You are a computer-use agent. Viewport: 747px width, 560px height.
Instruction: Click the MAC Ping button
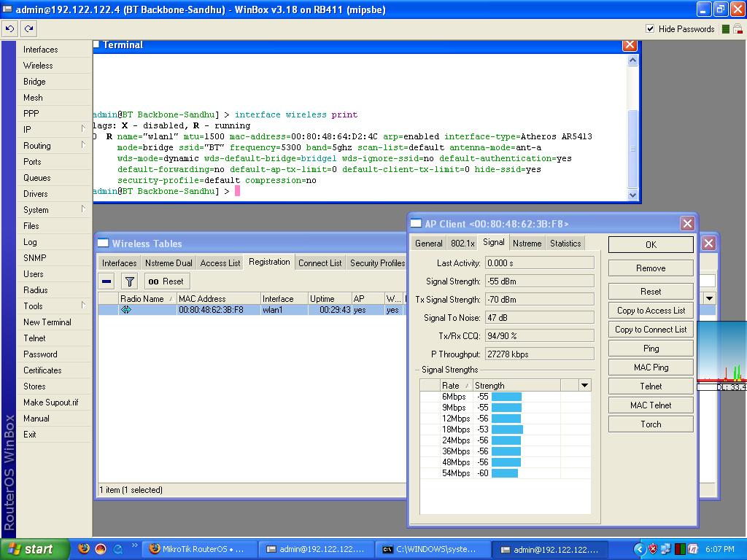point(651,367)
